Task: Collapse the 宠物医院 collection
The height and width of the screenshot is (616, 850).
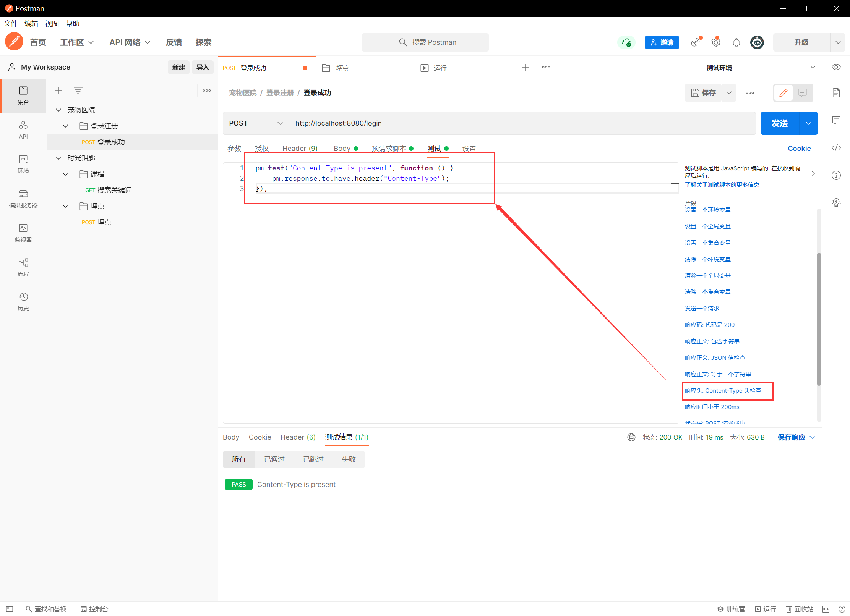Action: point(58,110)
